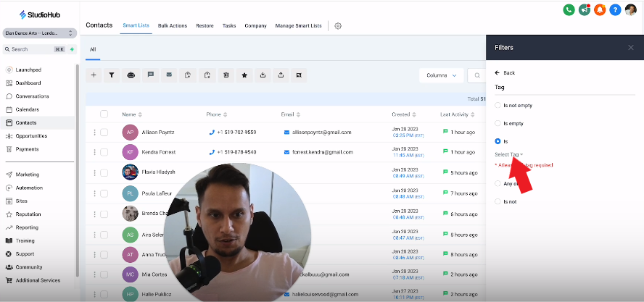Image resolution: width=644 pixels, height=302 pixels.
Task: Click the plus add contact icon
Action: click(94, 75)
